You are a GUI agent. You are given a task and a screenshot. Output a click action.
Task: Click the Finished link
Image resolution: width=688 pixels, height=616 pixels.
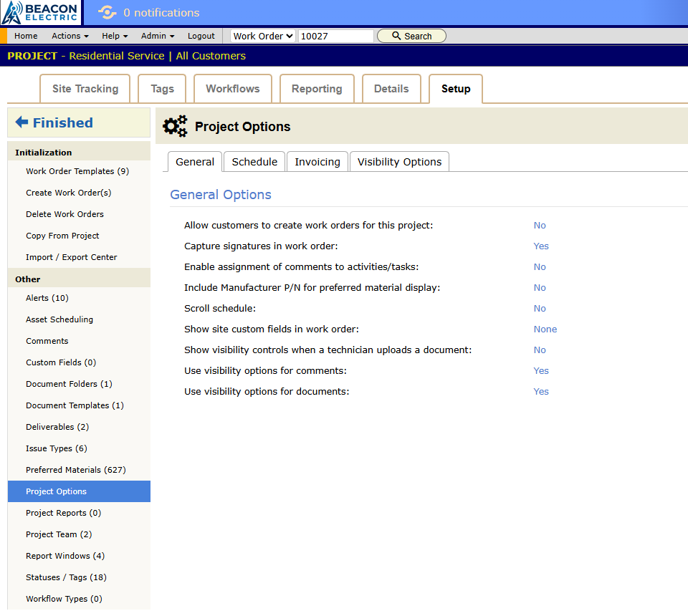click(x=63, y=122)
